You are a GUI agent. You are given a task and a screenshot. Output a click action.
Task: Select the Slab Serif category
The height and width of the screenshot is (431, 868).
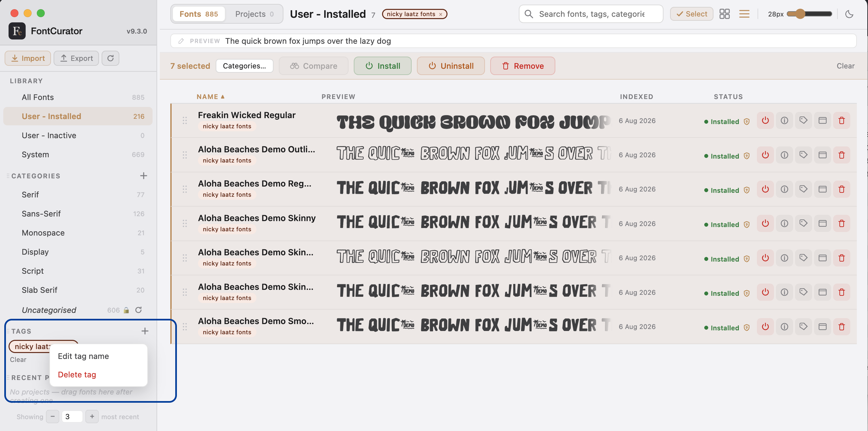[x=78, y=290]
